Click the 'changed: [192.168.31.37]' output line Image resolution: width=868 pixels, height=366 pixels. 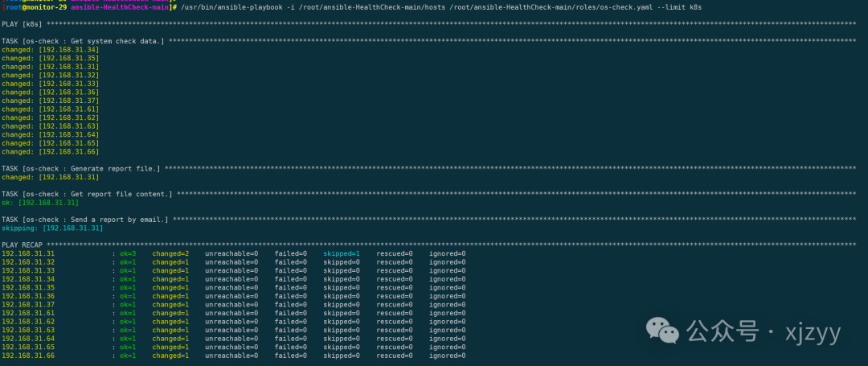tap(51, 101)
